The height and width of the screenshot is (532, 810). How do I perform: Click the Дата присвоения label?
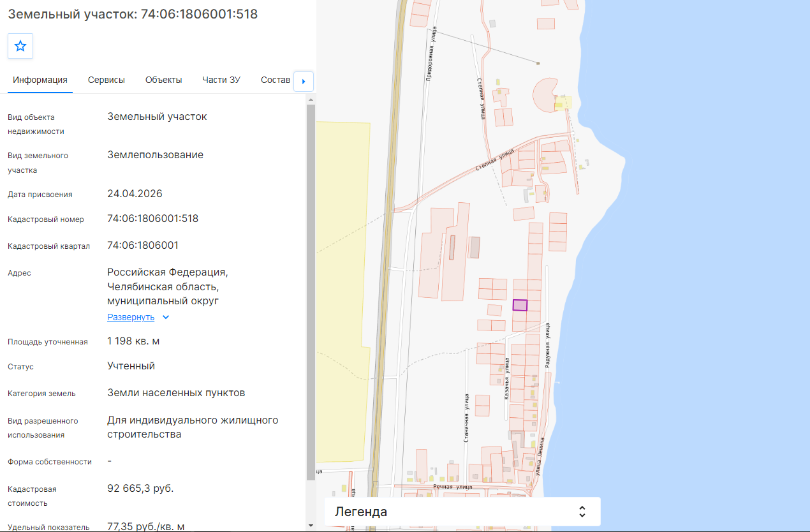pyautogui.click(x=40, y=195)
